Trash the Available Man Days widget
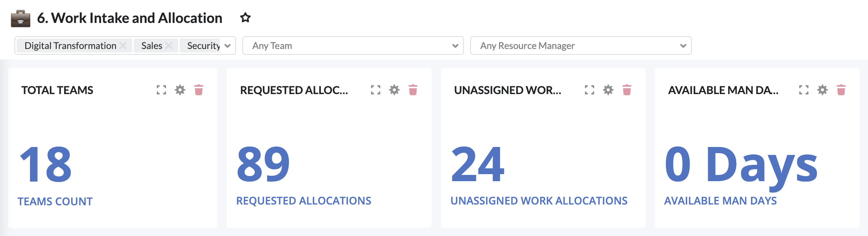The width and height of the screenshot is (868, 236). pos(841,90)
